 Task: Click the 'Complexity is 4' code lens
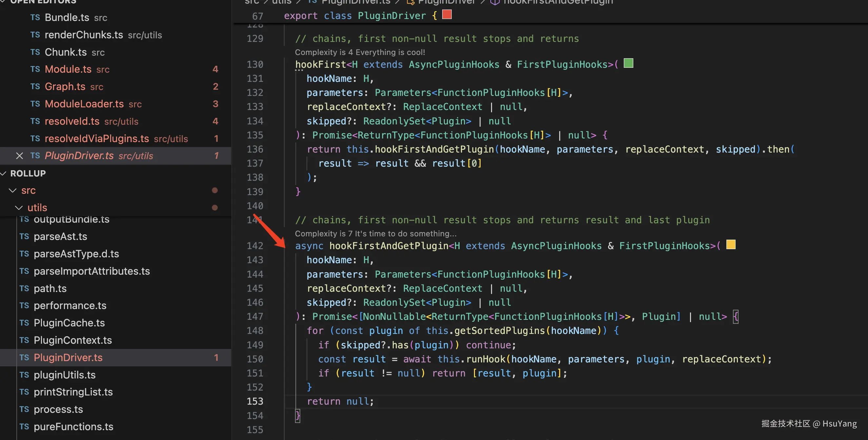(360, 52)
